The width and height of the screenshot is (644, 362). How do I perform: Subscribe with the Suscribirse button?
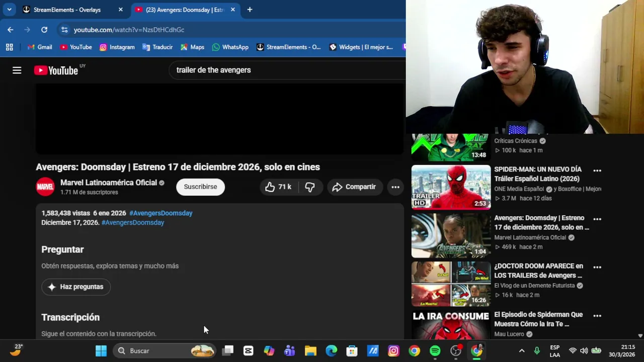point(200,187)
